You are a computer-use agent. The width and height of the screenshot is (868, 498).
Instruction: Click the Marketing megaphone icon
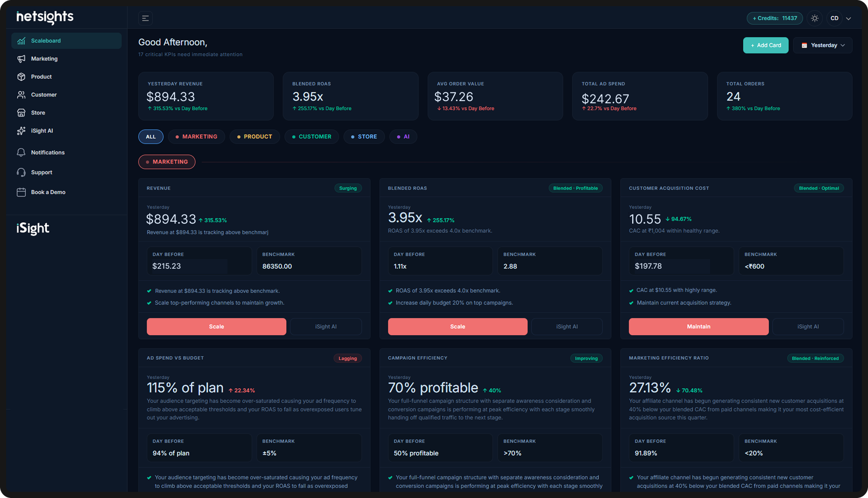[21, 59]
